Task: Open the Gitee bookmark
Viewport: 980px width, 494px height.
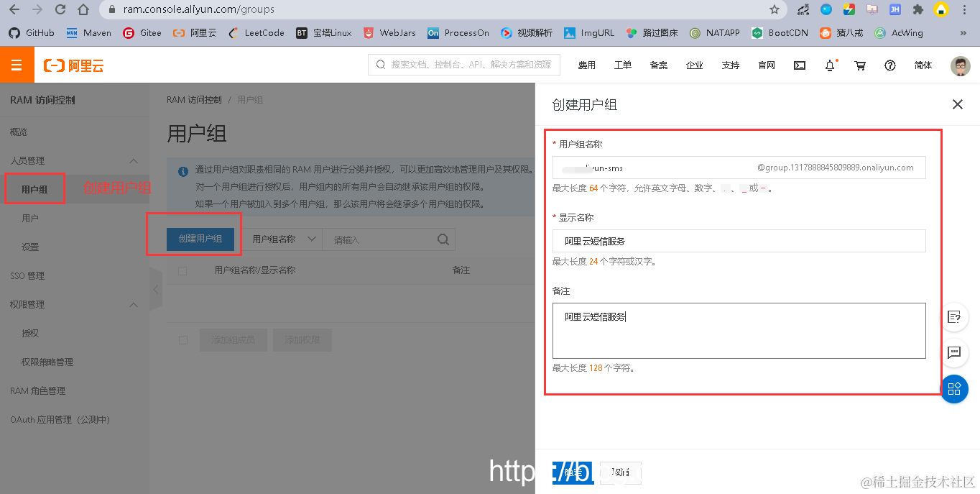Action: click(x=142, y=33)
